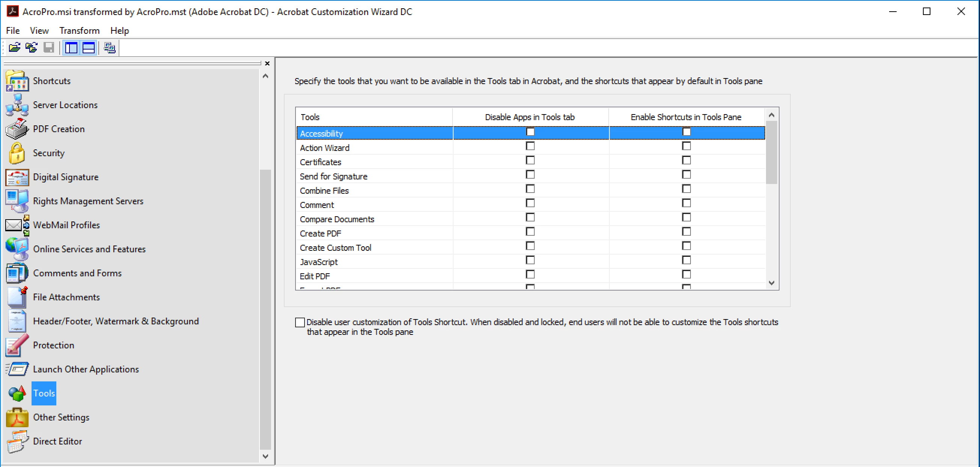Click the navigation pane scroll up arrow

pyautogui.click(x=265, y=76)
